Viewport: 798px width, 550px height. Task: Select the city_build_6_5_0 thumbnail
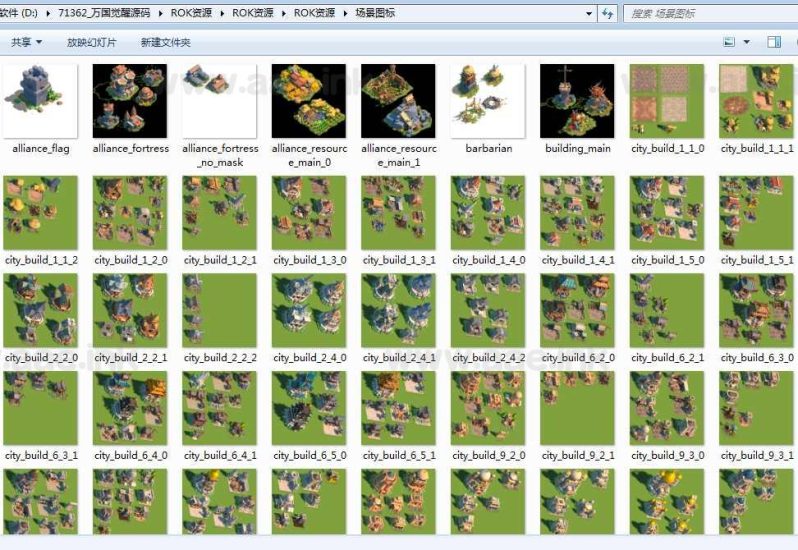(309, 409)
